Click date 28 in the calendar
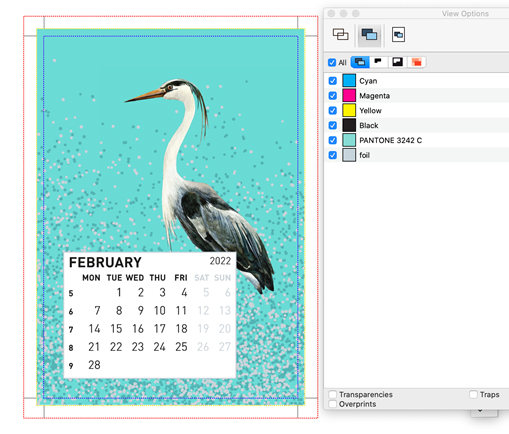Image resolution: width=509 pixels, height=434 pixels. pos(94,365)
